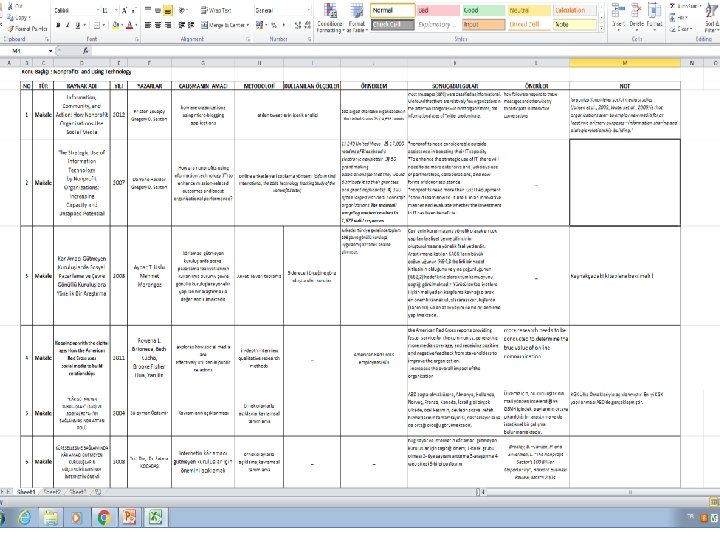Screen dimensions: 720x540
Task: Open PowerPoint from taskbar
Action: 129,518
